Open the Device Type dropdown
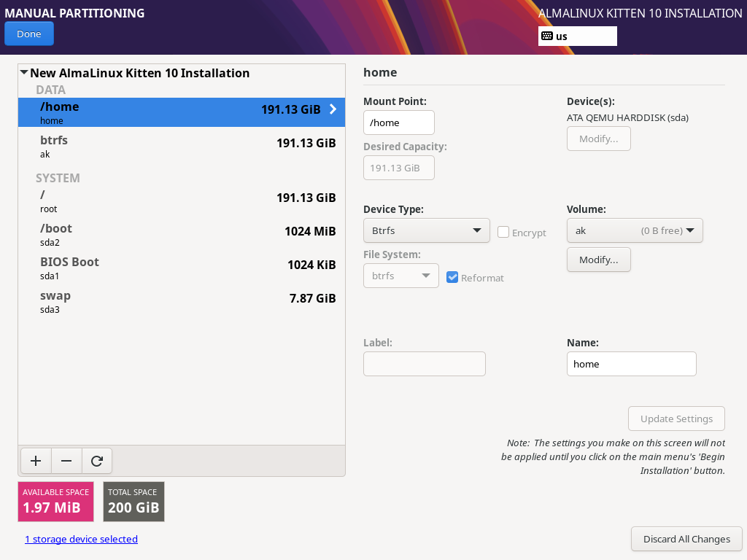 (x=426, y=230)
